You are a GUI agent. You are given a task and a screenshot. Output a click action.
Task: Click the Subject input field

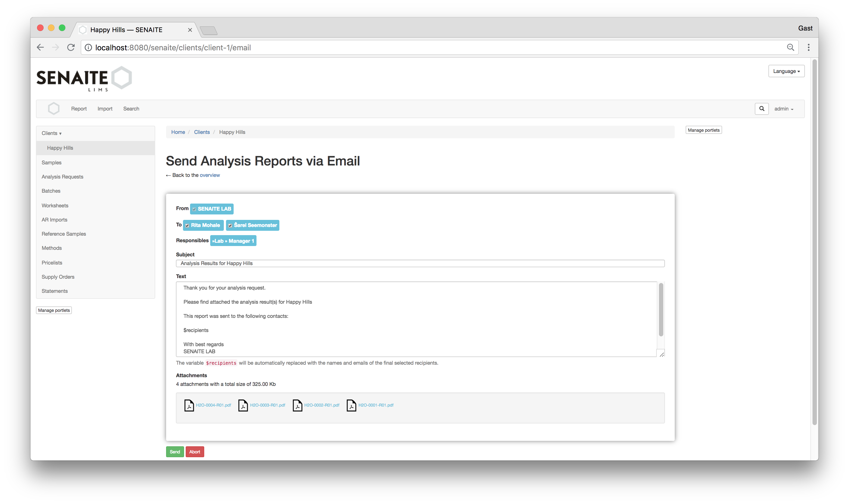tap(420, 263)
